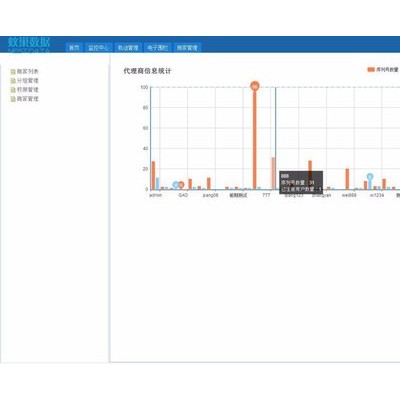Click the blue marker pin above m1234
400x400 pixels.
pos(370,177)
